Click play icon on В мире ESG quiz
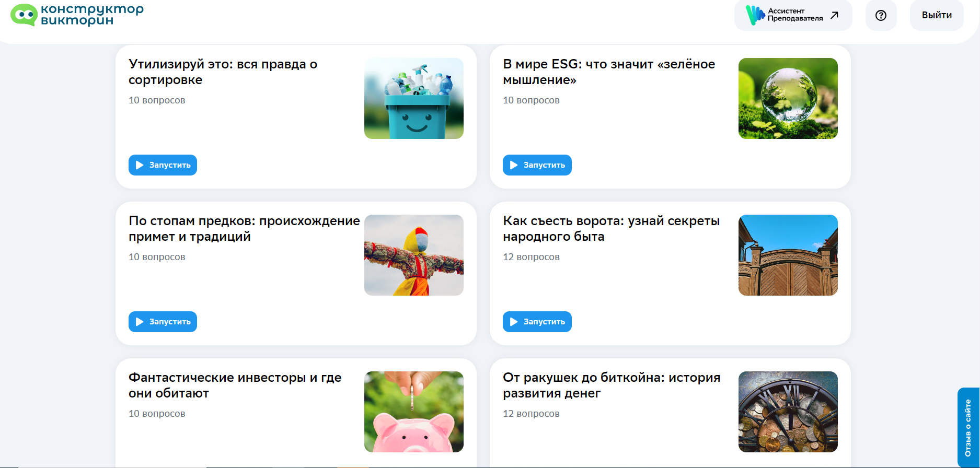Viewport: 980px width, 468px height. pyautogui.click(x=514, y=165)
